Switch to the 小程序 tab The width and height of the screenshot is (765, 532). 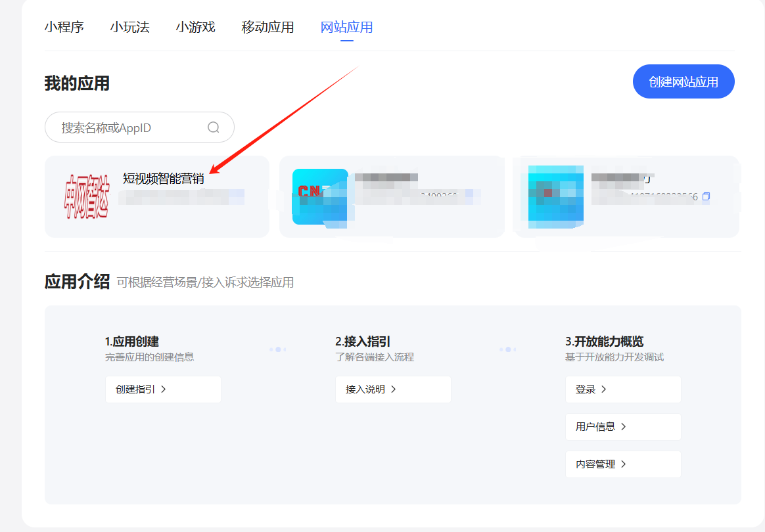[x=64, y=27]
